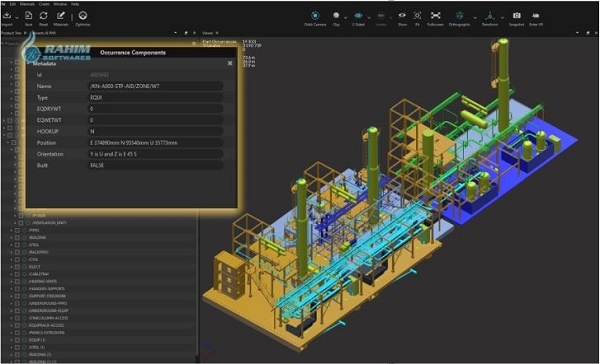Float the Product Tree panel
This screenshot has height=364, width=600.
(186, 33)
